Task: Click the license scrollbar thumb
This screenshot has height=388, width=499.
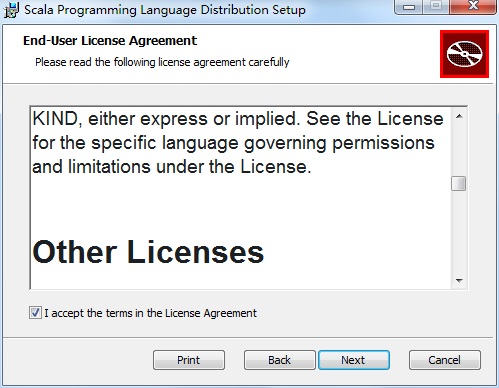Action: point(459,184)
